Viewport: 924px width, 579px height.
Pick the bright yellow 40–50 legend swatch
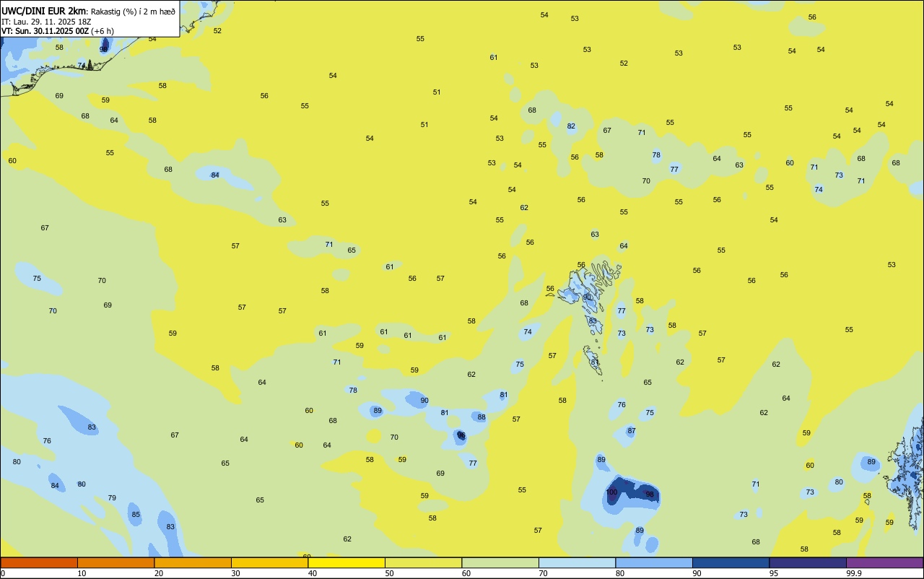pyautogui.click(x=346, y=562)
